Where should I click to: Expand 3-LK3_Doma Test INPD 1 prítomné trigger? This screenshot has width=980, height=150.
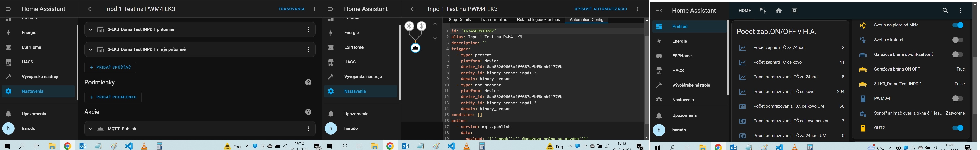coord(91,30)
